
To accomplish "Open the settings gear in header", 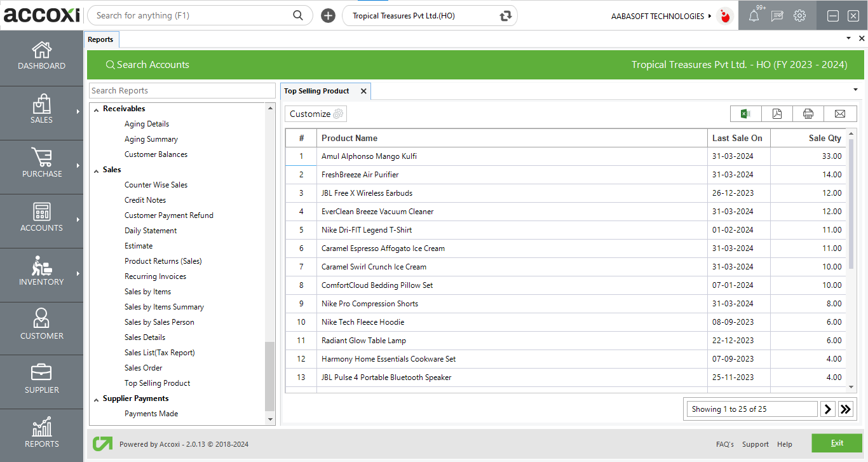I will point(800,16).
